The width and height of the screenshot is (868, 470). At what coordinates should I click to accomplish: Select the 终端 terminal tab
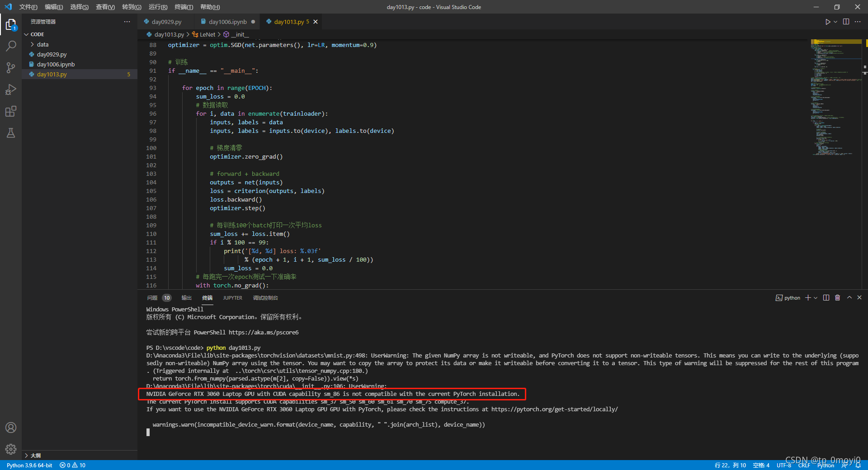point(207,298)
